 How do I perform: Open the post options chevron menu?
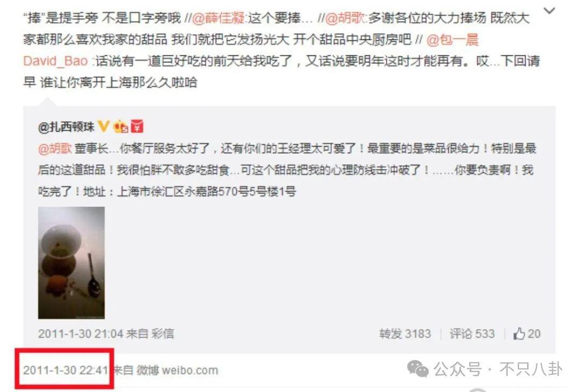[x=549, y=11]
